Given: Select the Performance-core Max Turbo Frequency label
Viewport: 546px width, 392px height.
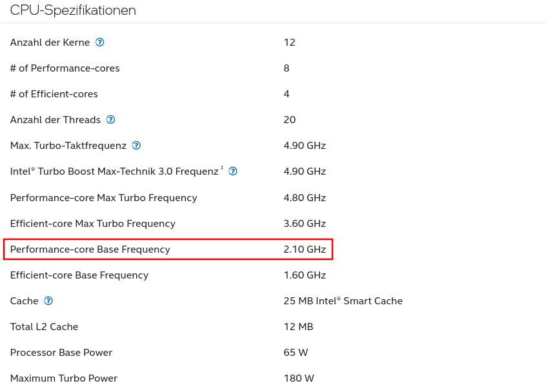Looking at the screenshot, I should (104, 198).
